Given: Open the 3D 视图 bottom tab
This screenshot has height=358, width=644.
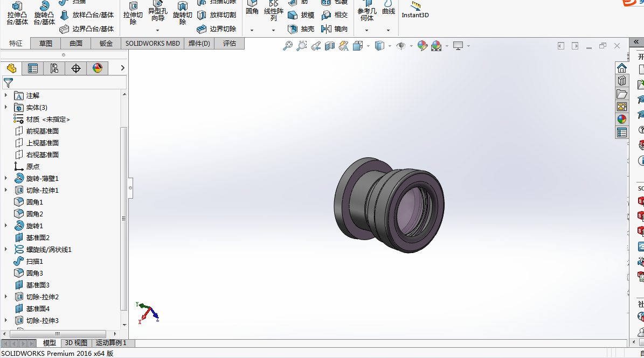Looking at the screenshot, I should tap(76, 343).
